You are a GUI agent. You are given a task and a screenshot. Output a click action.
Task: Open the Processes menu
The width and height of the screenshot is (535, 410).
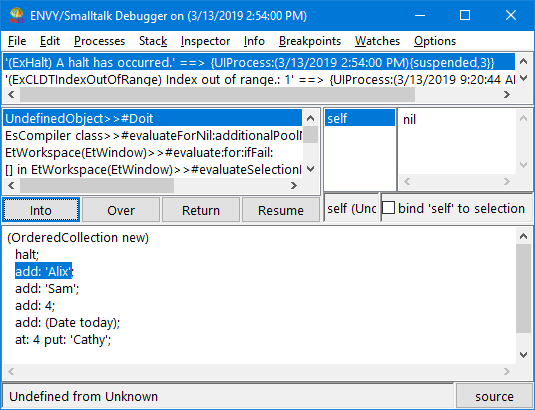click(x=99, y=41)
